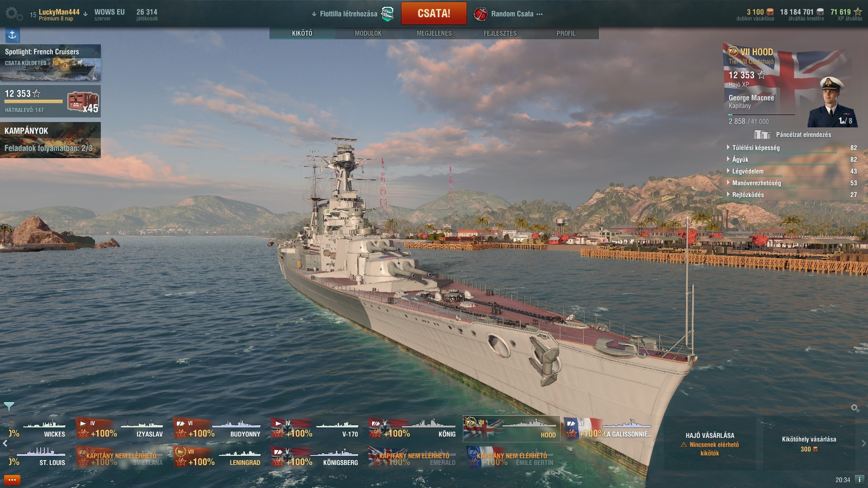Open the Páncélzat elrendezés armor icon
The width and height of the screenshot is (868, 488).
762,135
